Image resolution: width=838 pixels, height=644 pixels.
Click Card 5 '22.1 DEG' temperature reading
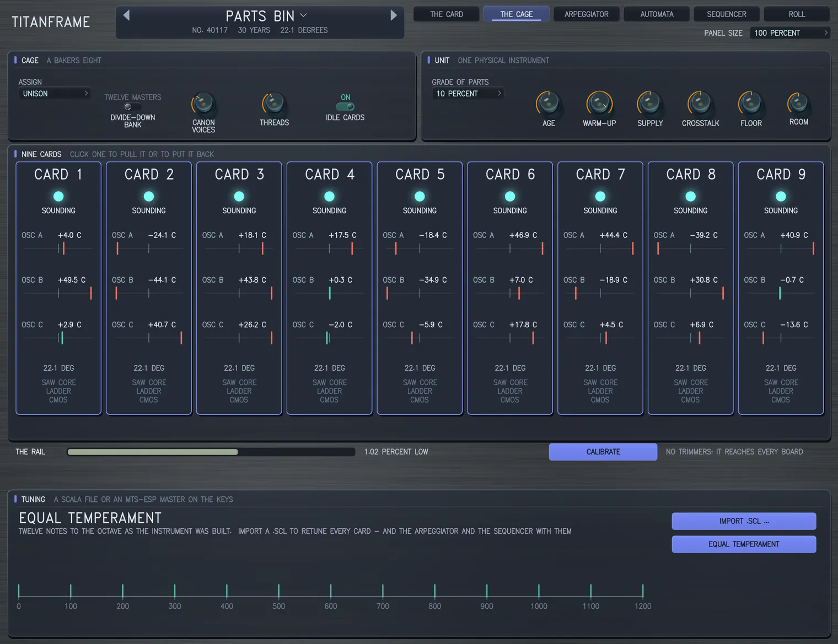[x=420, y=368]
